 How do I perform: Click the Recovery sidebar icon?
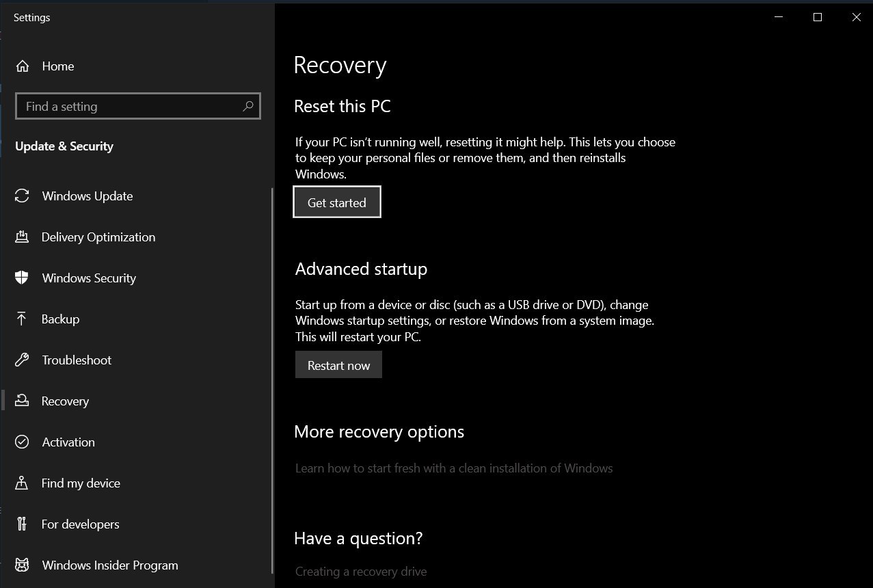pyautogui.click(x=22, y=401)
